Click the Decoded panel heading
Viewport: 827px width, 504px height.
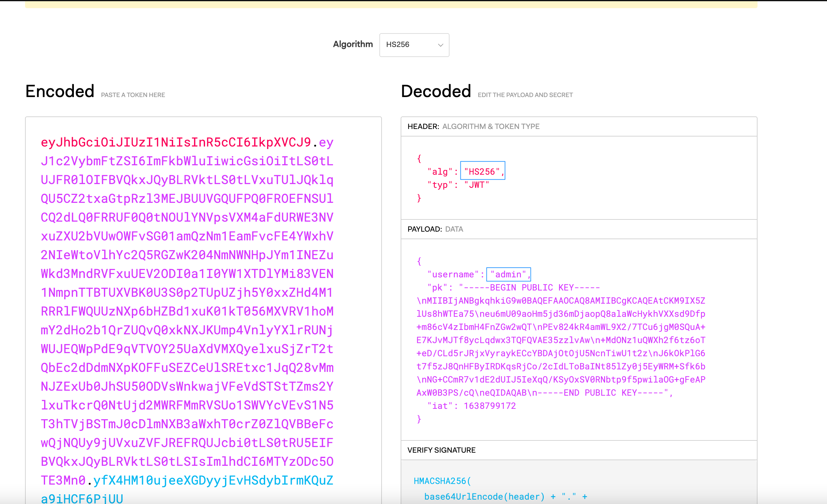click(435, 90)
